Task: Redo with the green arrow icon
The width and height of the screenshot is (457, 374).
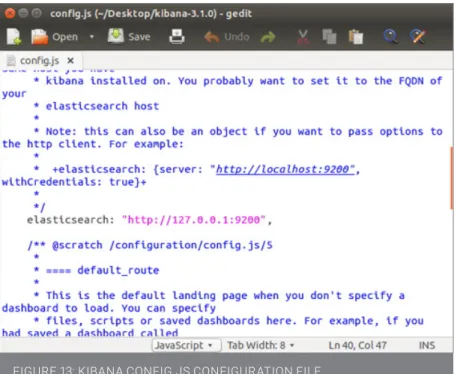Action: (x=268, y=37)
